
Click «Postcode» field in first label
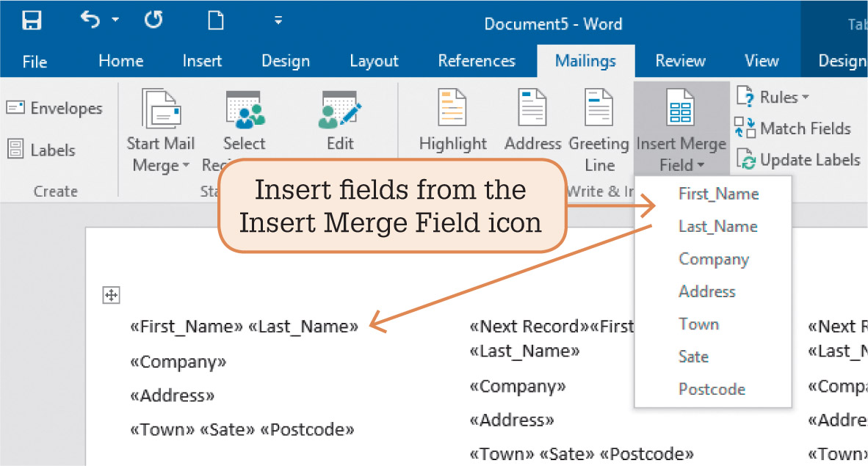[x=307, y=429]
